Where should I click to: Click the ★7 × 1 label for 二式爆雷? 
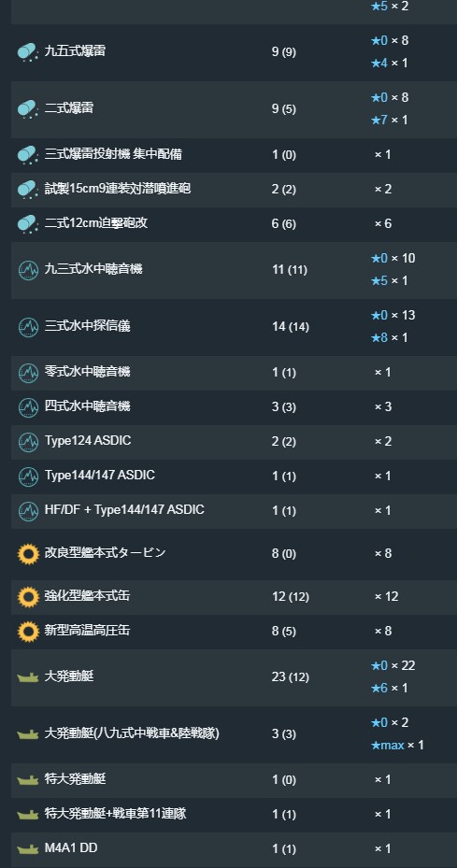389,121
